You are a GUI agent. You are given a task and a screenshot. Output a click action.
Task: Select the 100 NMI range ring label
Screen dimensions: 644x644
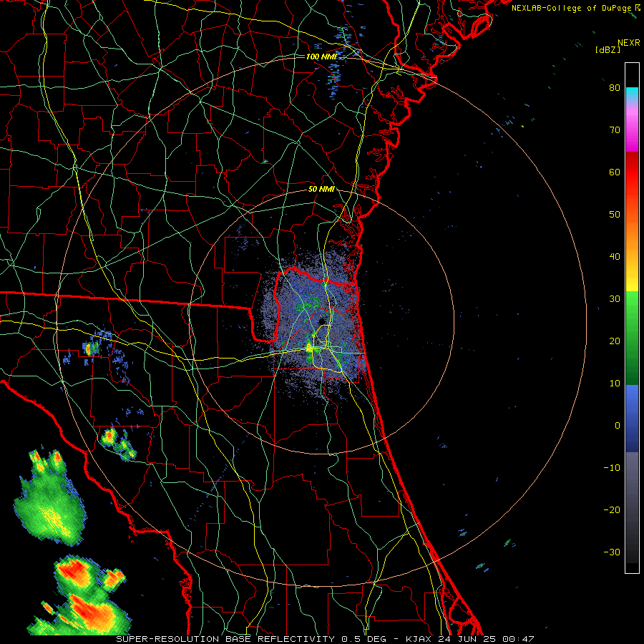coord(321,57)
